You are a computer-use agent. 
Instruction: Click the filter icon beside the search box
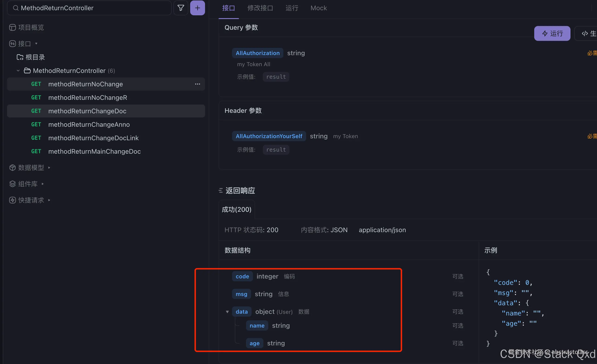180,8
